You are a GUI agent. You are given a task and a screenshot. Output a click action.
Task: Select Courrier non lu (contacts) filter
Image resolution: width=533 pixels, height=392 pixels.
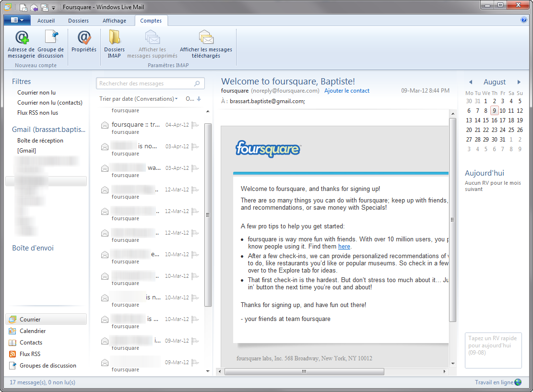click(x=49, y=103)
